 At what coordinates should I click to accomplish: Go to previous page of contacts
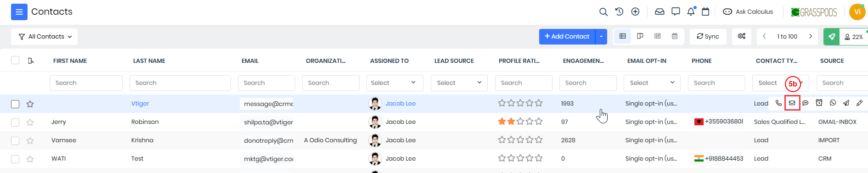[x=764, y=36]
